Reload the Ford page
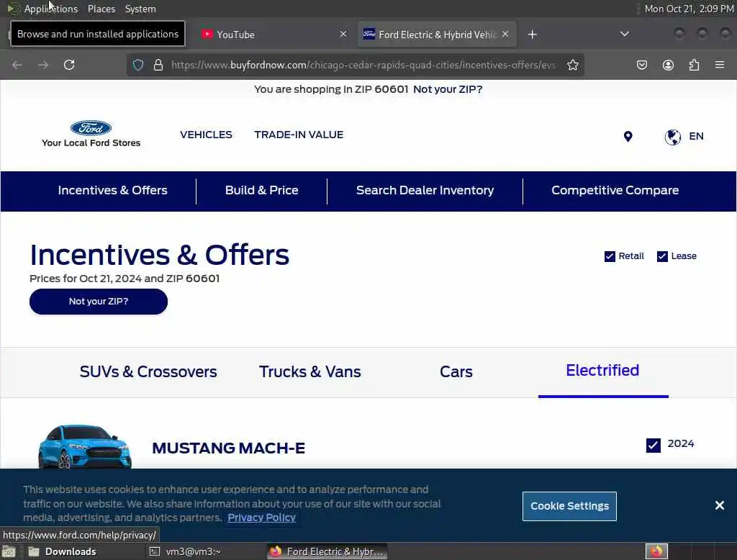Viewport: 737px width, 560px height. click(69, 65)
